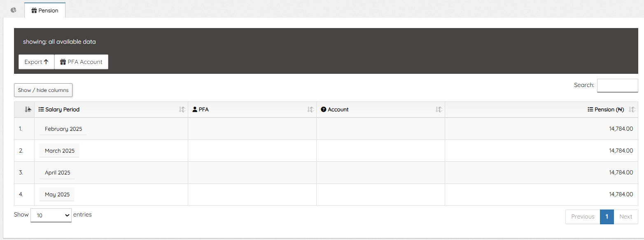The image size is (644, 240).
Task: Go to the Next page
Action: [x=626, y=216]
